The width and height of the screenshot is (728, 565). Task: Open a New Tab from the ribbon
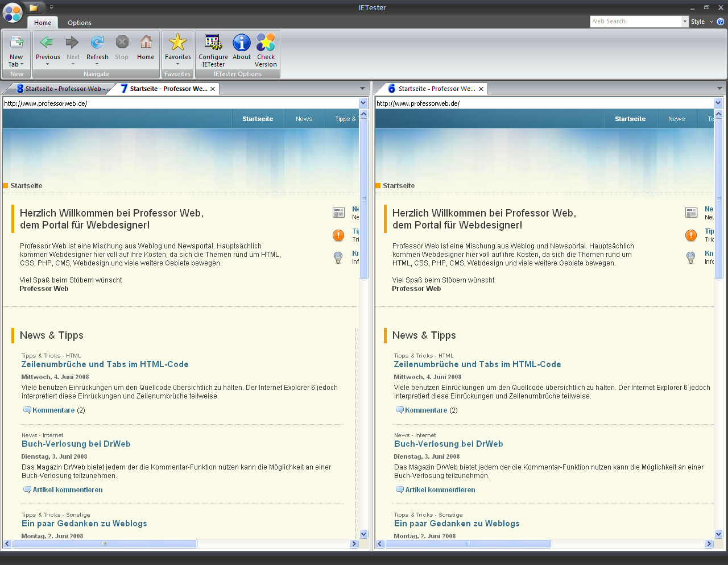(16, 50)
